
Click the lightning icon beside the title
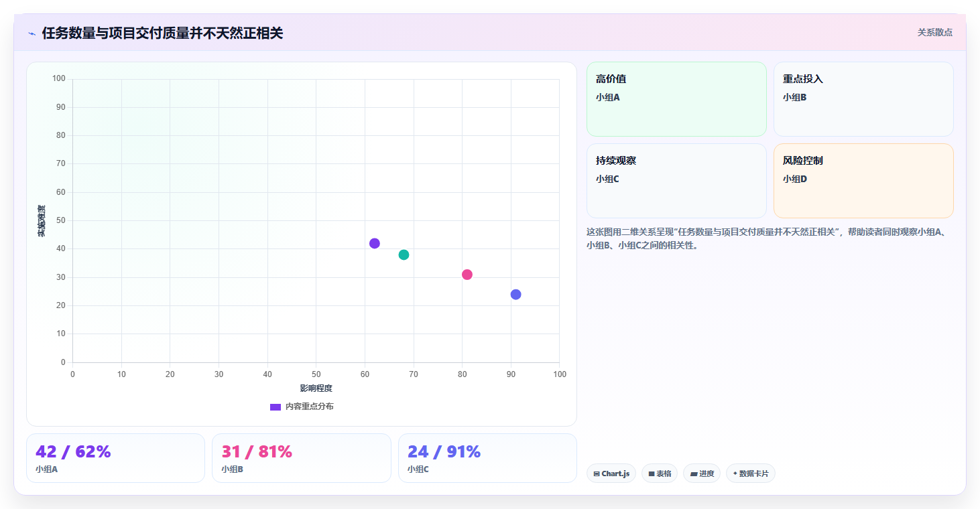coord(32,33)
